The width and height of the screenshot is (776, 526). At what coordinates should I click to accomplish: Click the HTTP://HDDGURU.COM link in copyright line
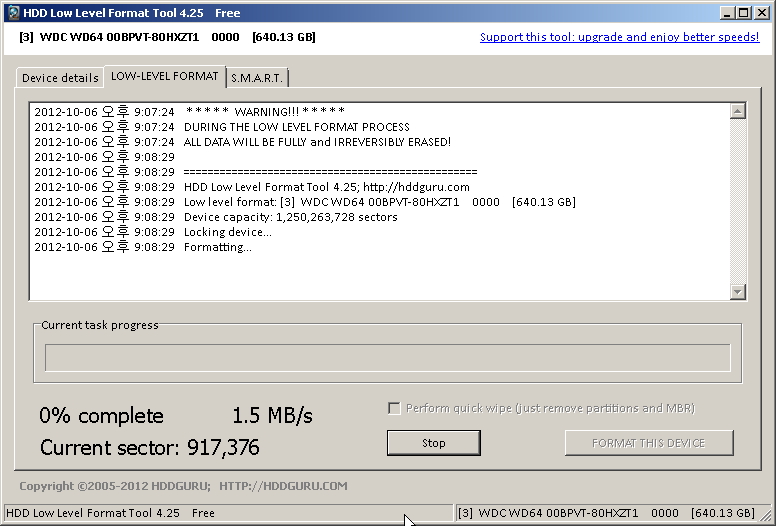click(x=283, y=486)
